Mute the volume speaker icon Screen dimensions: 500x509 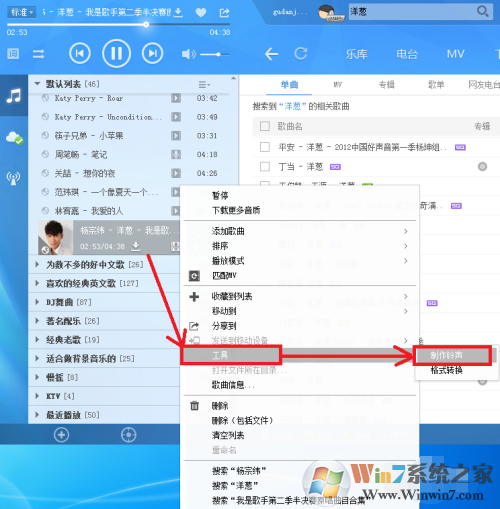click(189, 54)
